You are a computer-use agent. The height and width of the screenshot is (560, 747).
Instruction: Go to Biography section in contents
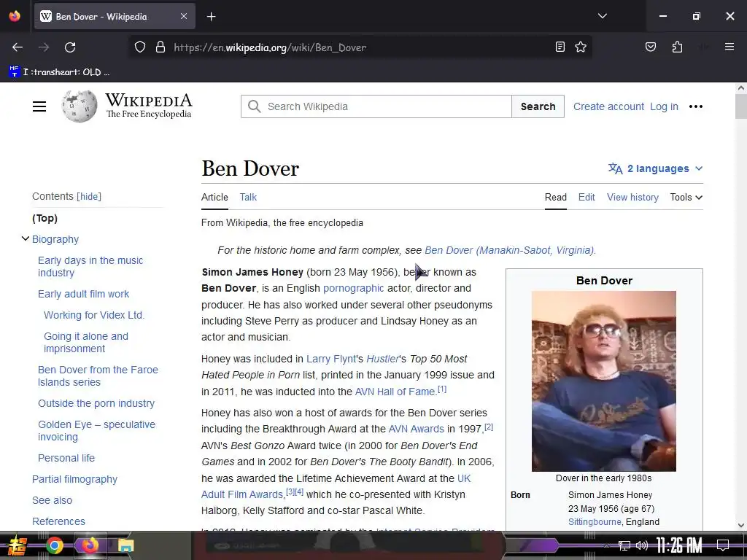(x=55, y=239)
